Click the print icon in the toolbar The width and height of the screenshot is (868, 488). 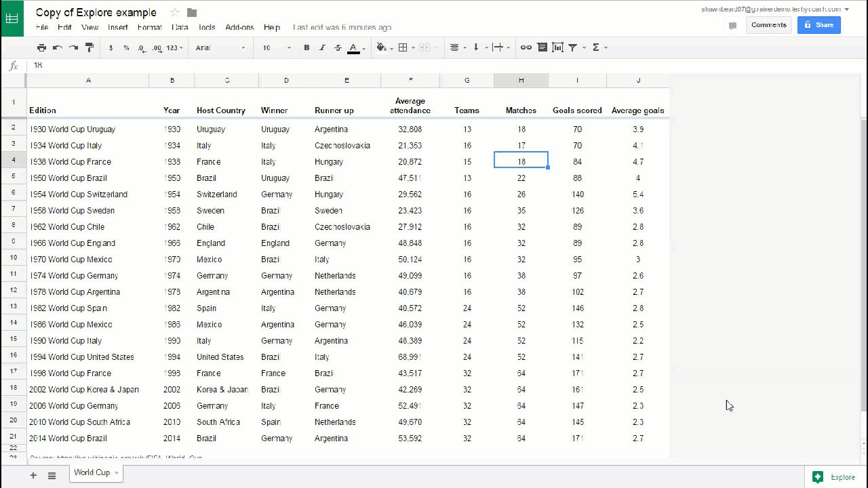point(41,47)
